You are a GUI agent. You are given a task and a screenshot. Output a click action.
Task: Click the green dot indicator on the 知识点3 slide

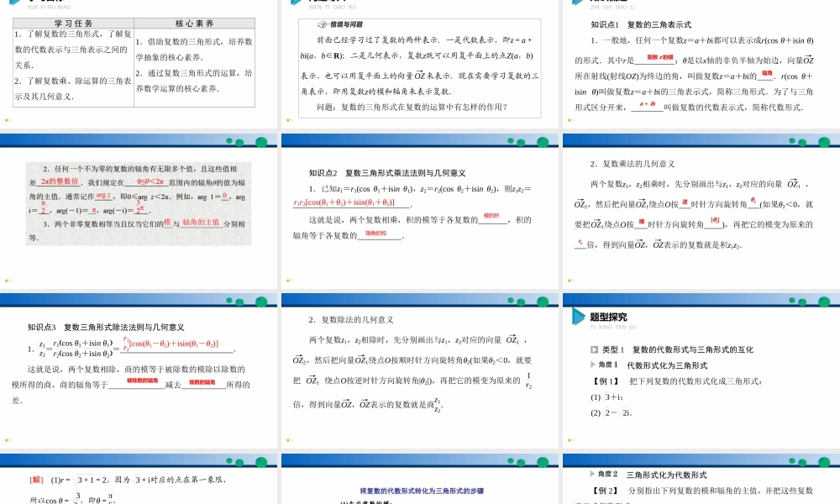tap(8, 440)
